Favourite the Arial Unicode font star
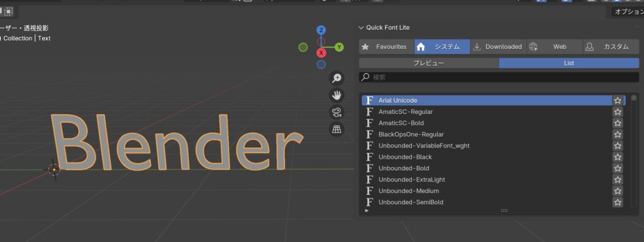Viewport: 644px width, 242px height. coord(618,100)
